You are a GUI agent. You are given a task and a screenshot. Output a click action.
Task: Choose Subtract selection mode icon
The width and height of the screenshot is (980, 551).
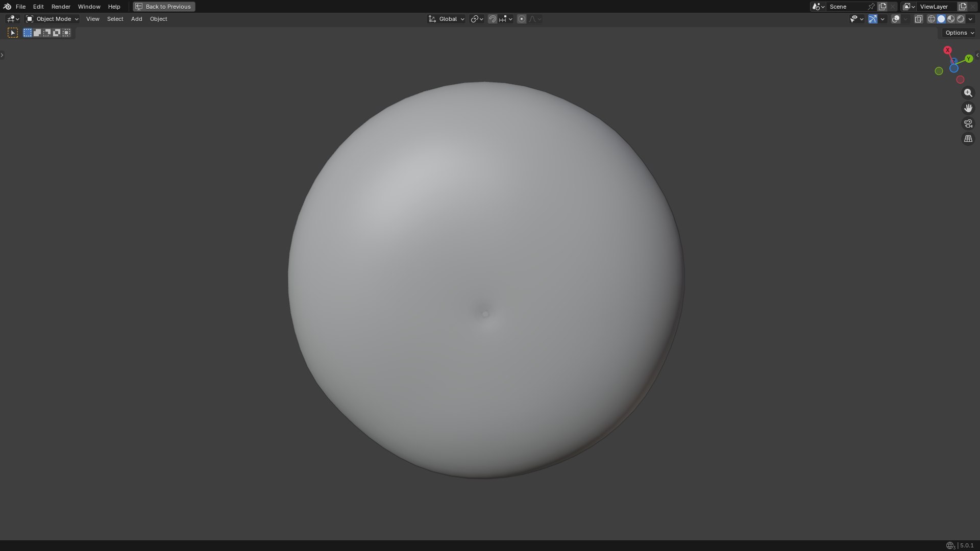click(47, 33)
